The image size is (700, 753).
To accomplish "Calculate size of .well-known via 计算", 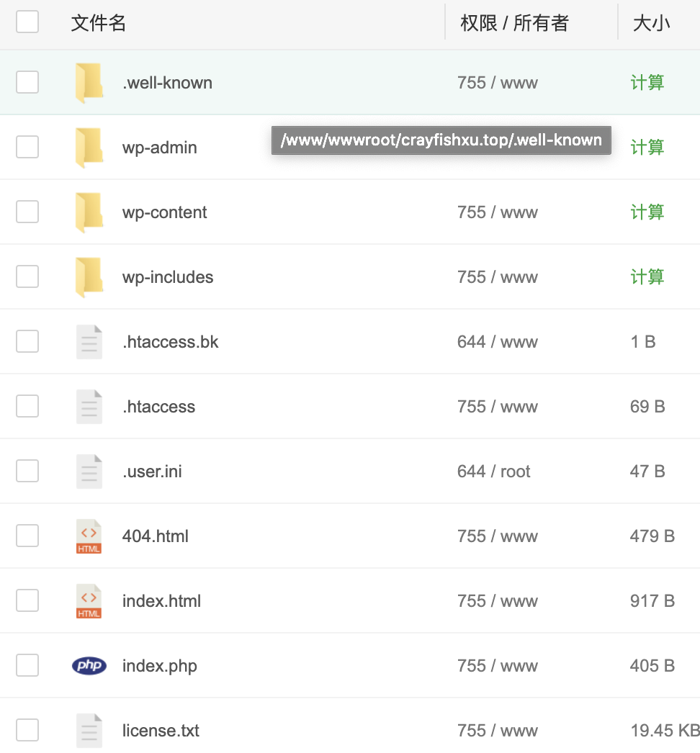I will [647, 83].
